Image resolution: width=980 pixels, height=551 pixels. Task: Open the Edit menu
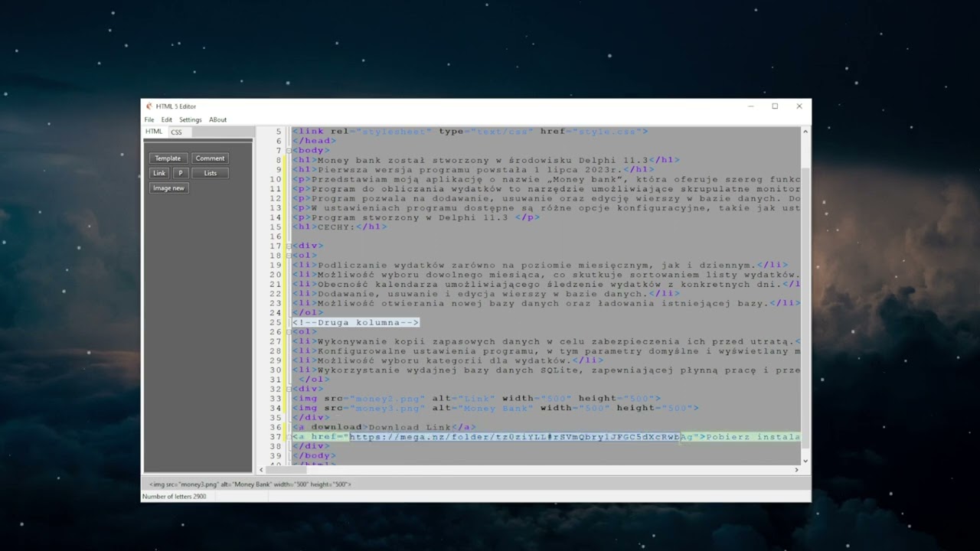point(166,120)
